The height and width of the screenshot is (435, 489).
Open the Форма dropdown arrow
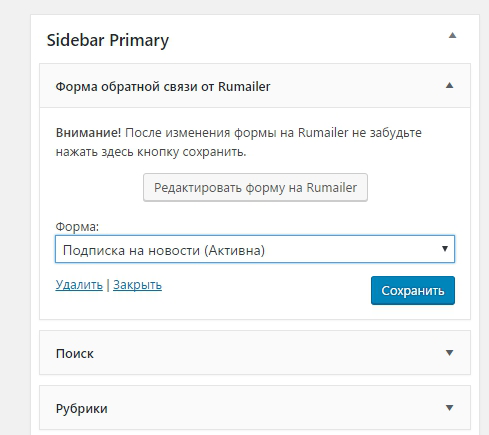coord(445,249)
